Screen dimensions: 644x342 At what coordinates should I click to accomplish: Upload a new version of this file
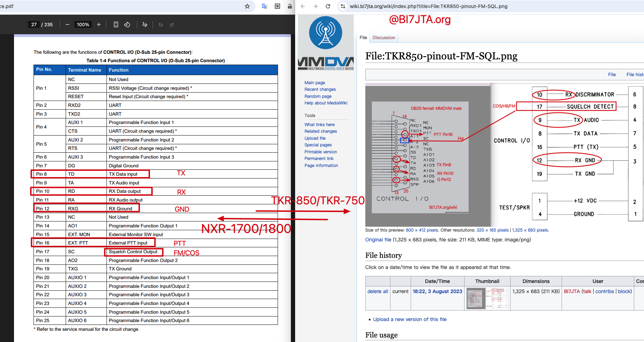[x=410, y=319]
